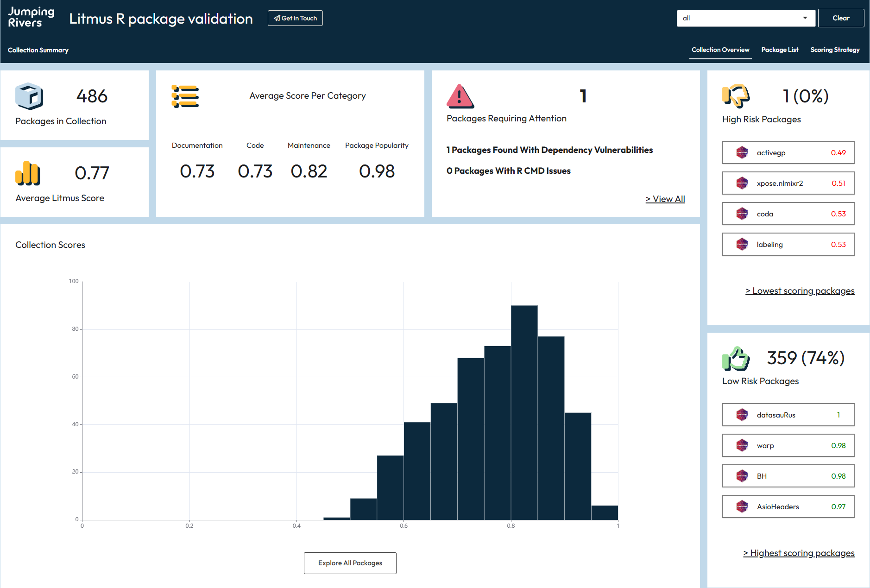870x588 pixels.
Task: Click the 1 (0%) high risk figure
Action: [x=806, y=96]
